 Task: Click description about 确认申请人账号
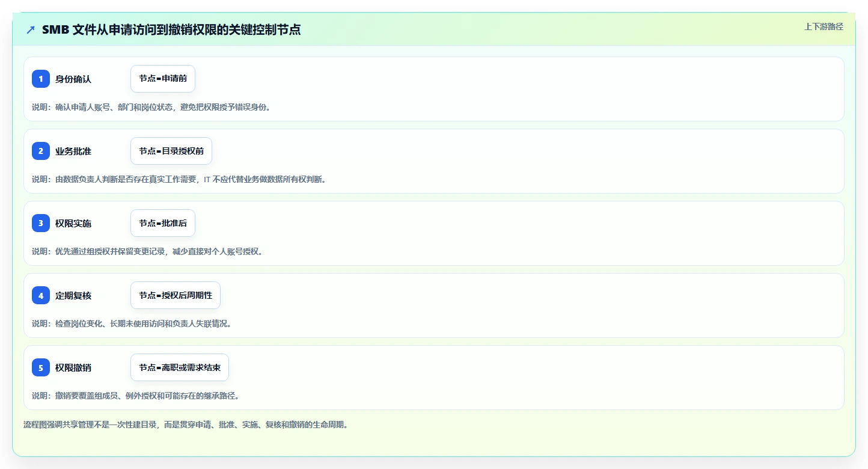pos(151,107)
